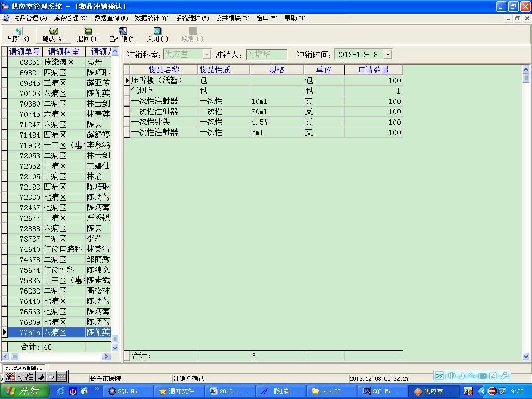Switch to the 物品冲销确认 bottom tab
The image size is (532, 399).
point(24,367)
